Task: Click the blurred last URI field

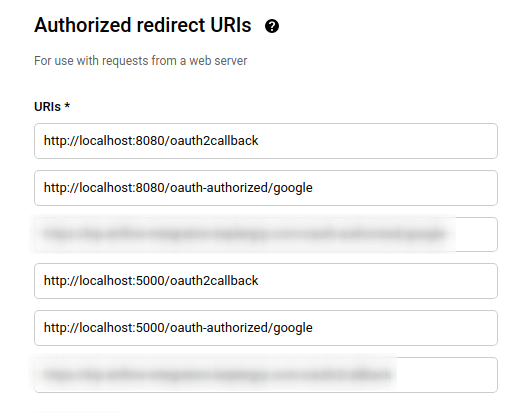Action: pos(266,375)
